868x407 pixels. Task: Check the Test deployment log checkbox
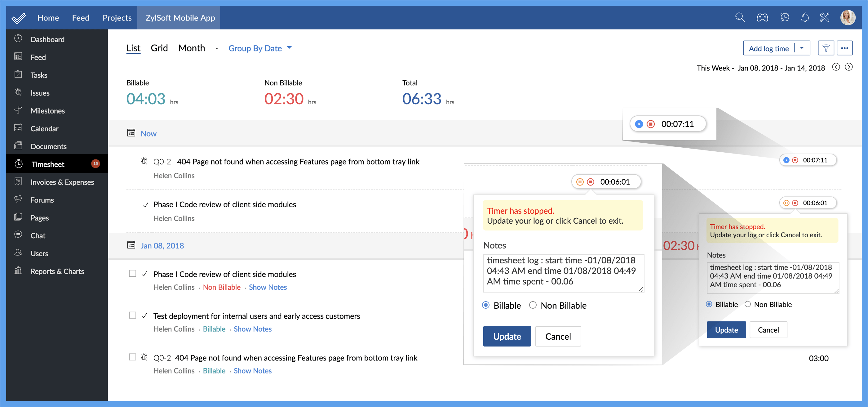tap(132, 315)
